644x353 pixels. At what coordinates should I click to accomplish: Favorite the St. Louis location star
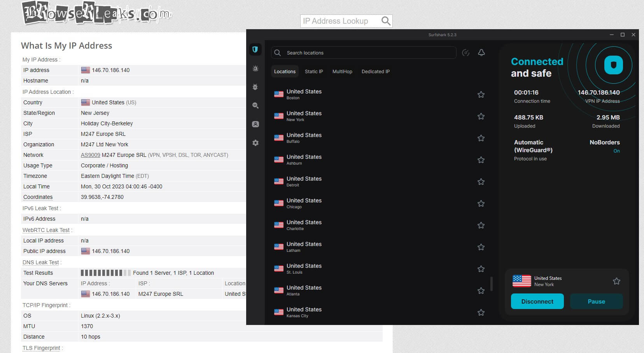click(481, 269)
